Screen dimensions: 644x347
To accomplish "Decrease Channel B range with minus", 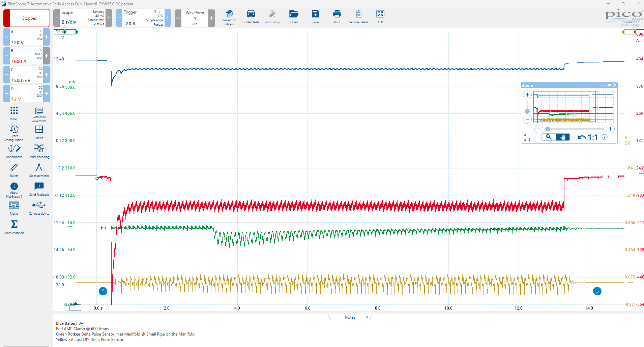I will (7, 56).
